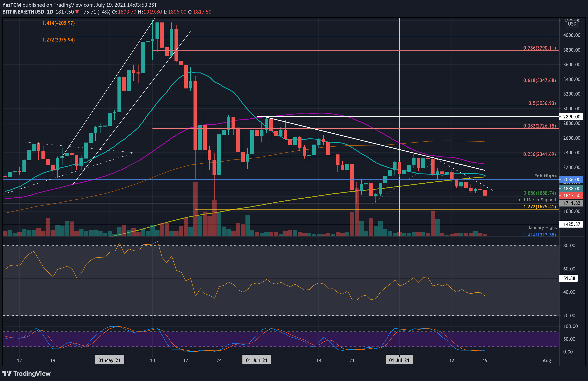Click the 1425.37 January Highs price tag
Screen dimensions: 588x381
point(571,224)
